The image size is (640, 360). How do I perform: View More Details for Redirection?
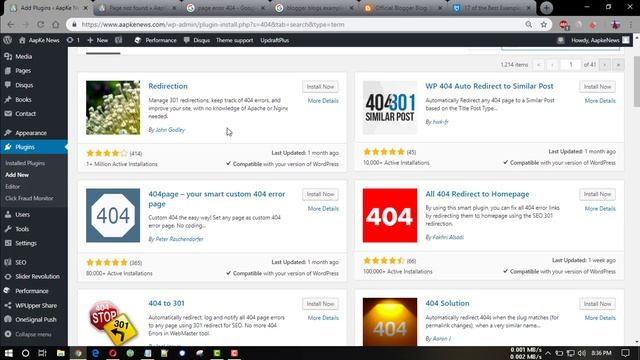323,101
